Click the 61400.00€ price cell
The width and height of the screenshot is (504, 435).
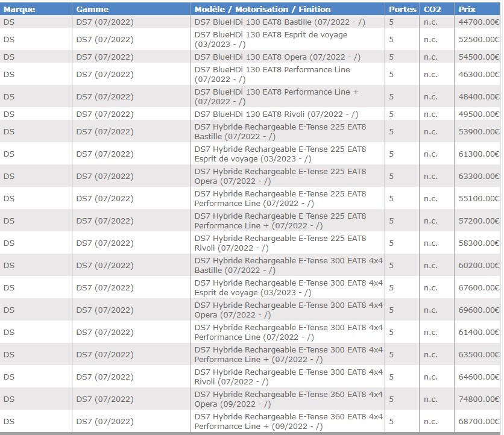(479, 332)
